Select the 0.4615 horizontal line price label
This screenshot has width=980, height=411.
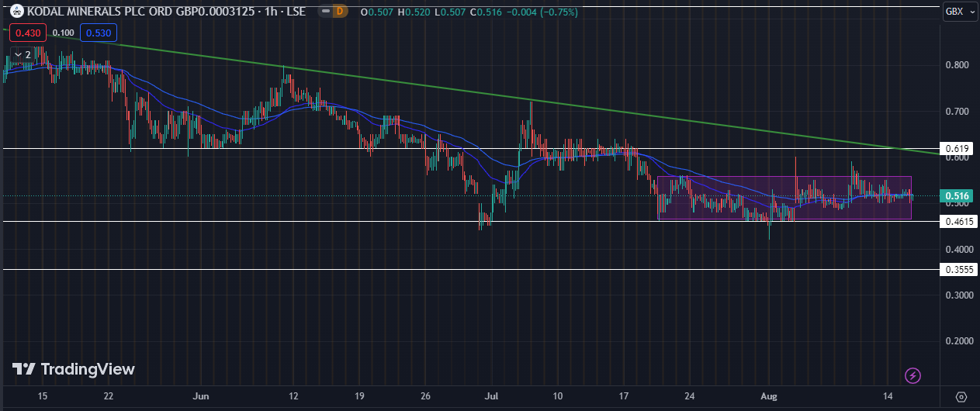point(959,222)
